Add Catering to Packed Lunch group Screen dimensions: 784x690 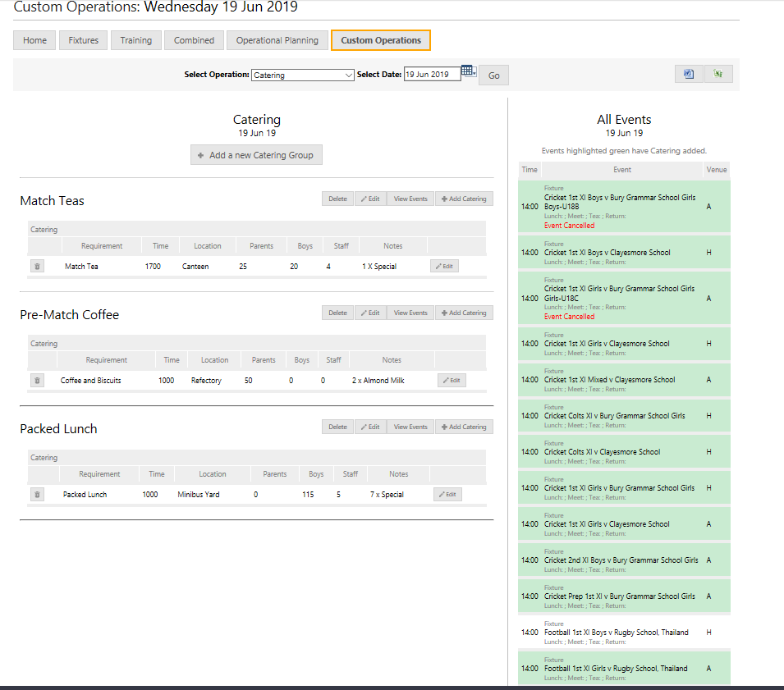[x=464, y=427]
